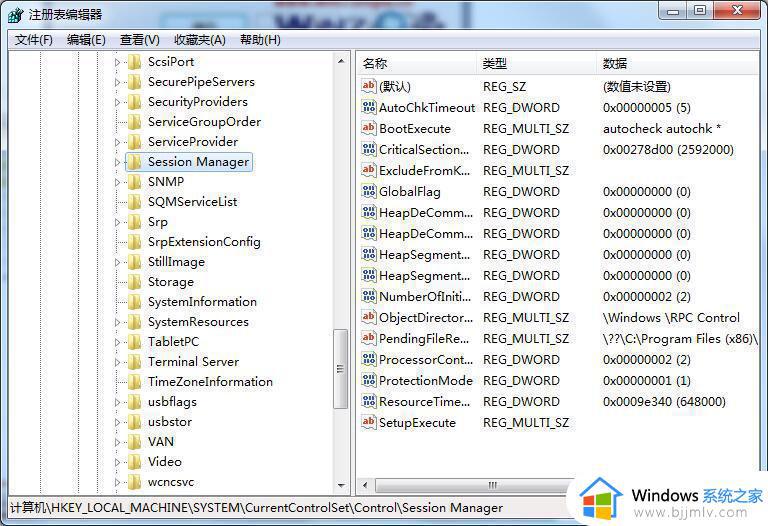Click the tree pane scroll up arrow
The width and height of the screenshot is (768, 526).
(x=341, y=62)
